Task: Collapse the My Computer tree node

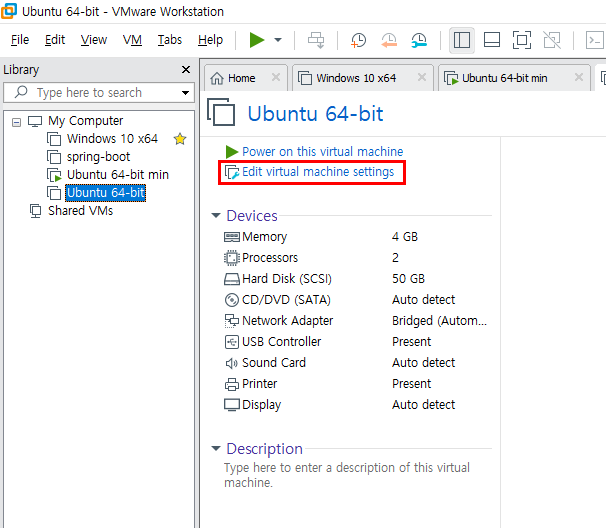Action: 16,123
